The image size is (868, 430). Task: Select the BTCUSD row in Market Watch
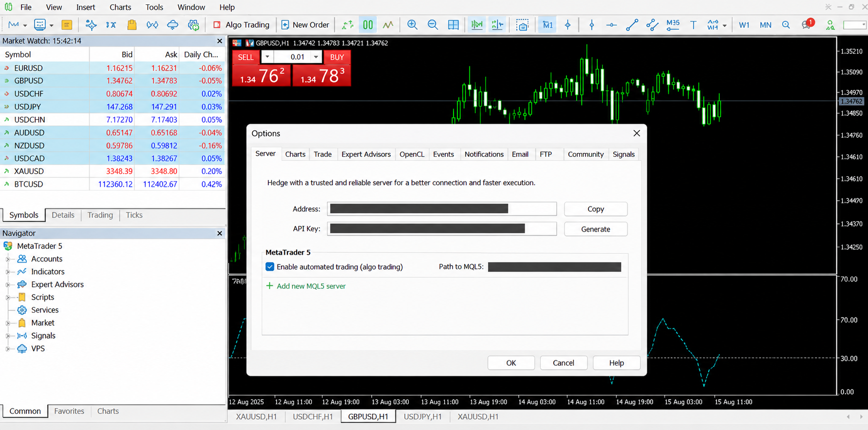tap(113, 184)
